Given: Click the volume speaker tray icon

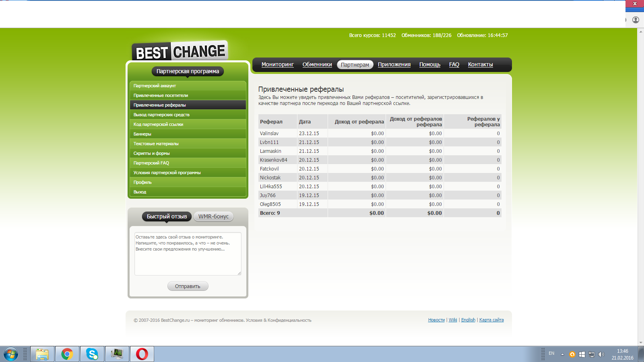Looking at the screenshot, I should 601,354.
